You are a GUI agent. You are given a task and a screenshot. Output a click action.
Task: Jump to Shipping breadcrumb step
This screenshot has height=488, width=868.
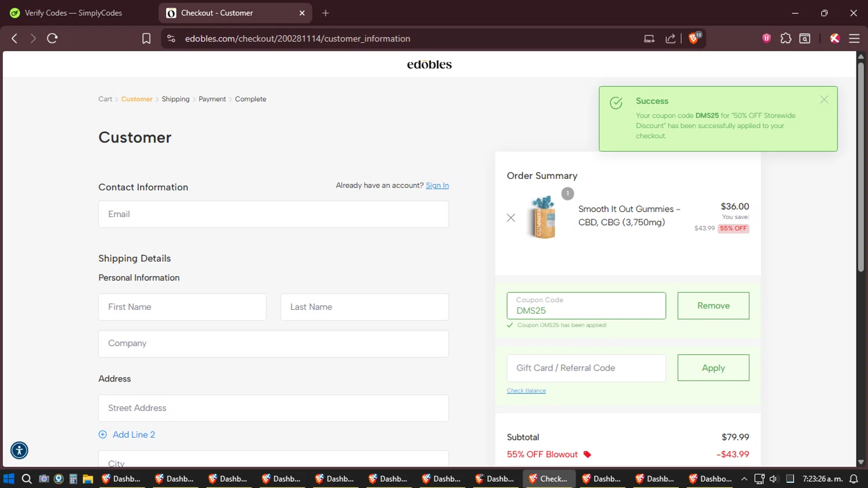tap(176, 99)
